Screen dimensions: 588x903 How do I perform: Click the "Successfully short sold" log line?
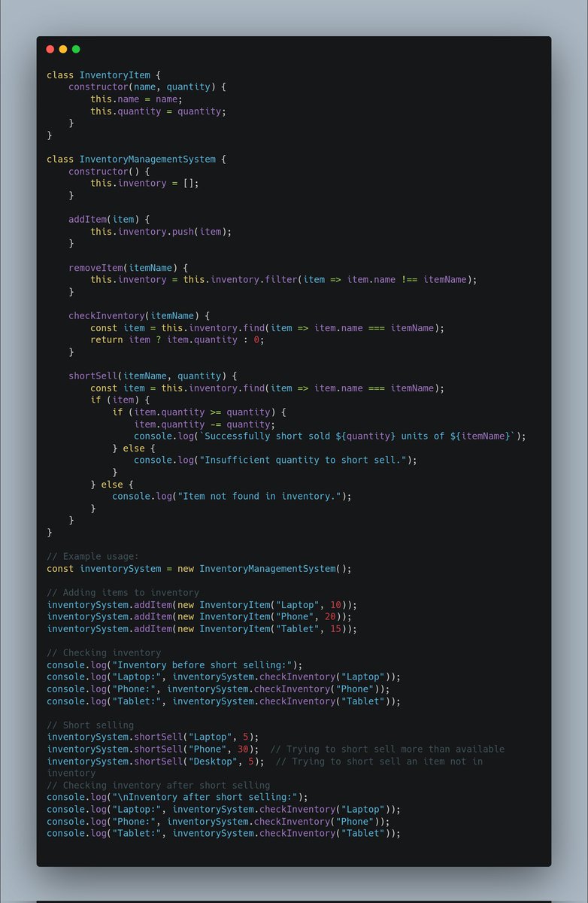point(330,436)
